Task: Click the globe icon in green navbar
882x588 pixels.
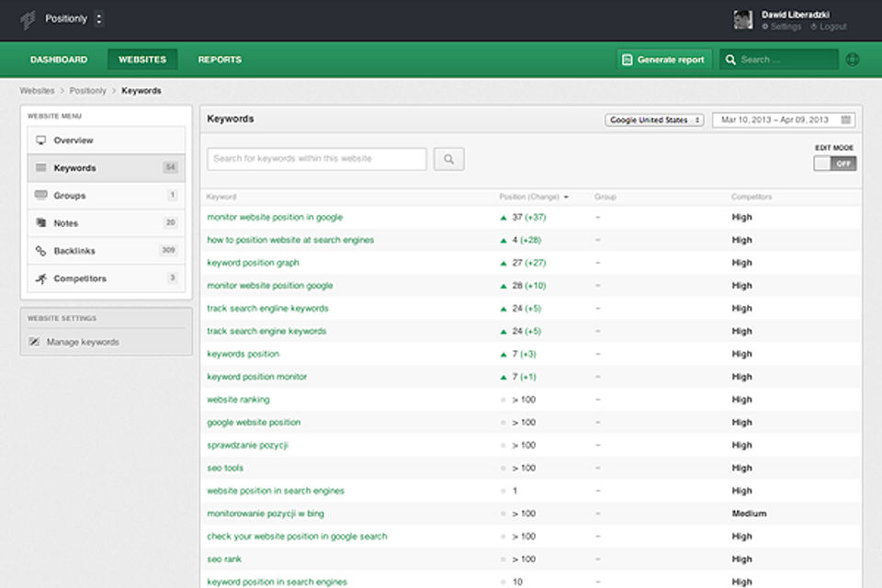Action: [853, 60]
